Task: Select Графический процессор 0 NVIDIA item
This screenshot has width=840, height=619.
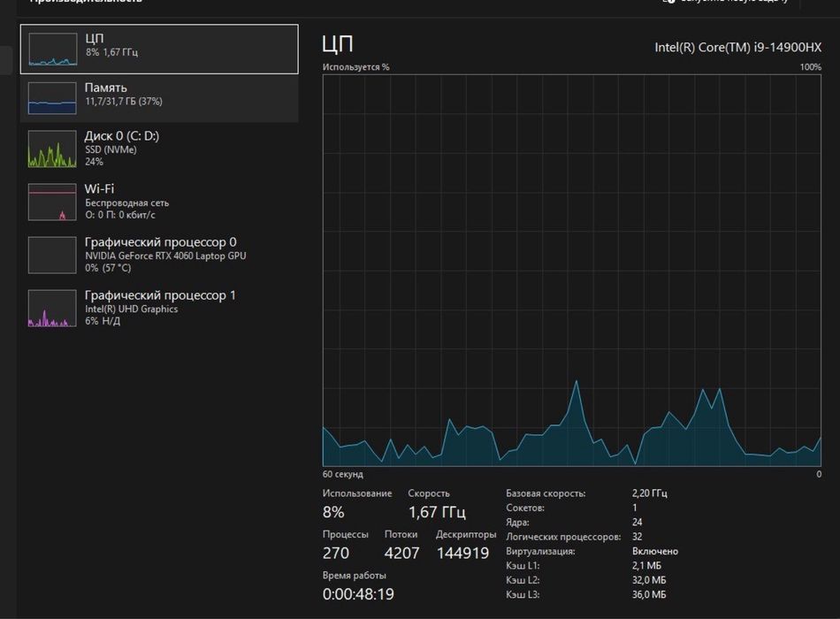Action: [x=159, y=255]
